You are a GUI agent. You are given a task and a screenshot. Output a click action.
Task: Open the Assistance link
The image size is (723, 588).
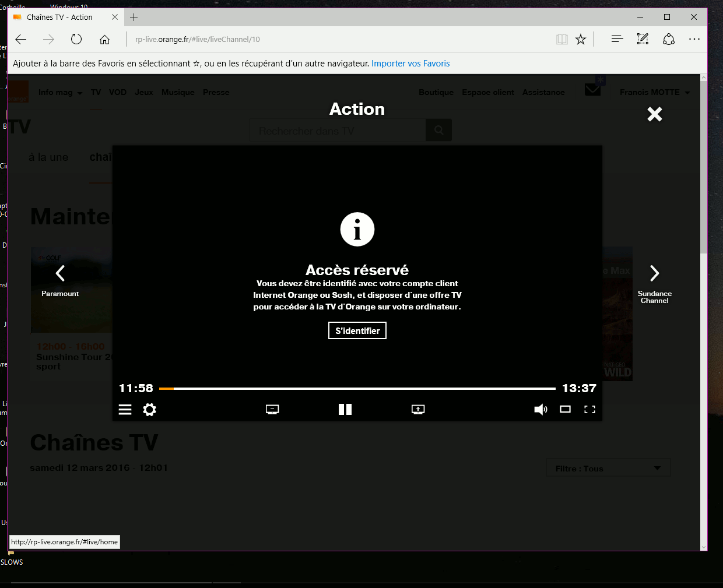click(543, 92)
